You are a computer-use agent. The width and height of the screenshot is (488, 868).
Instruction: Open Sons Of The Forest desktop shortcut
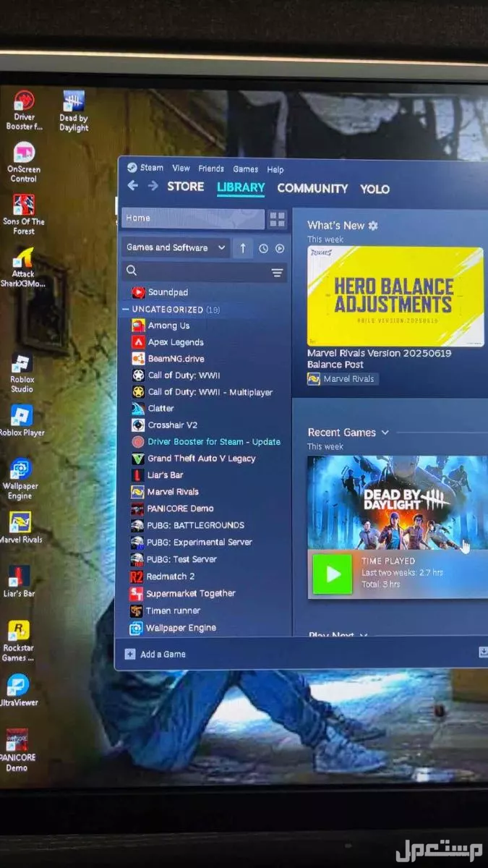click(23, 214)
